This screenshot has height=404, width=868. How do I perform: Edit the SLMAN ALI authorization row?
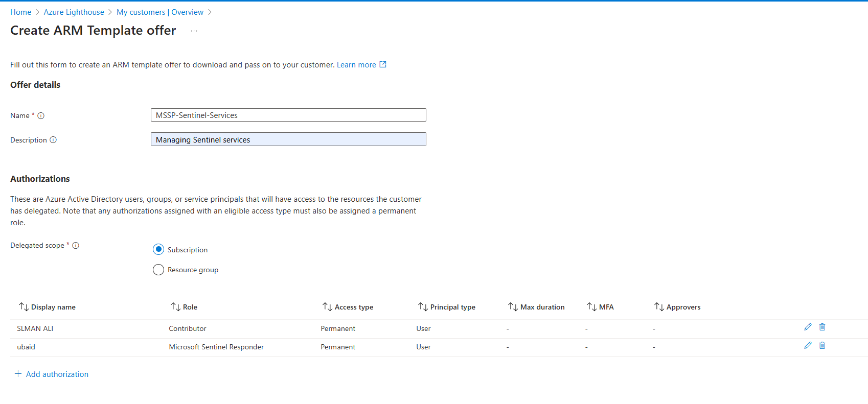click(x=808, y=327)
